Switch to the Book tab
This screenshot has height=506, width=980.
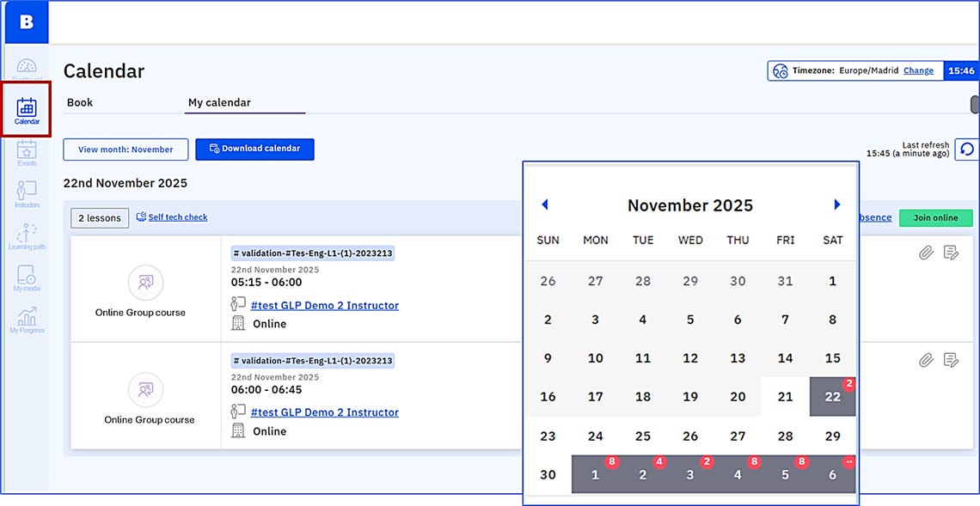(80, 102)
